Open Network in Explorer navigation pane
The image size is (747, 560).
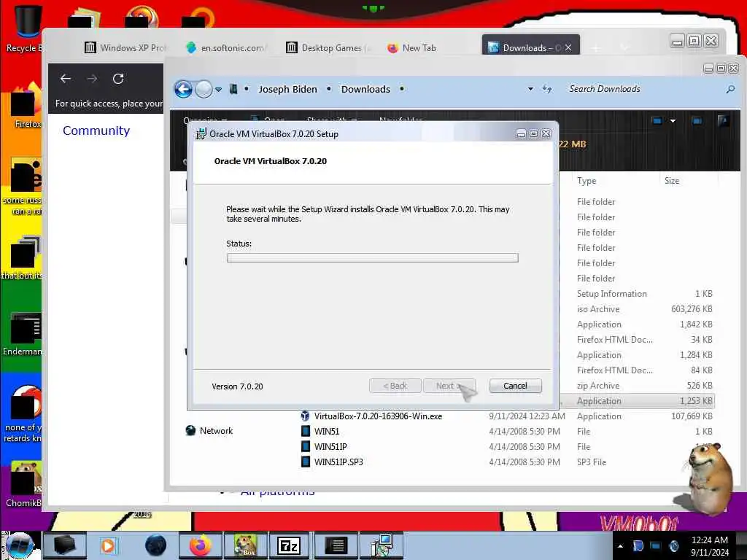click(209, 430)
